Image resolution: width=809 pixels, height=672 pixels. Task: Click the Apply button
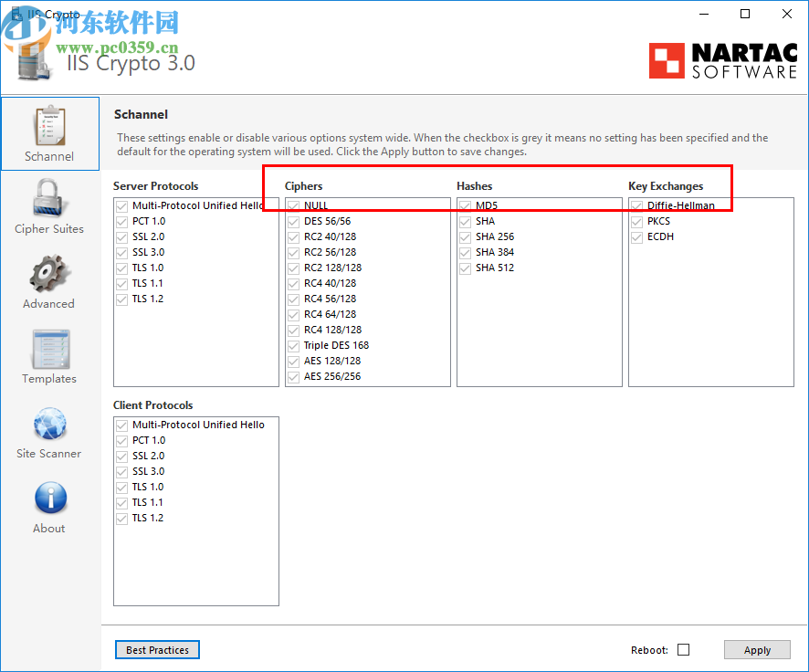pos(757,650)
